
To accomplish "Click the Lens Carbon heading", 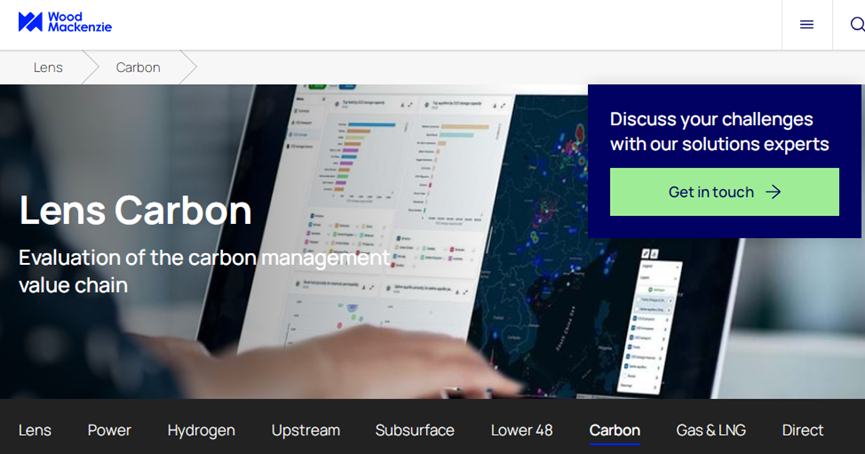I will pyautogui.click(x=135, y=210).
